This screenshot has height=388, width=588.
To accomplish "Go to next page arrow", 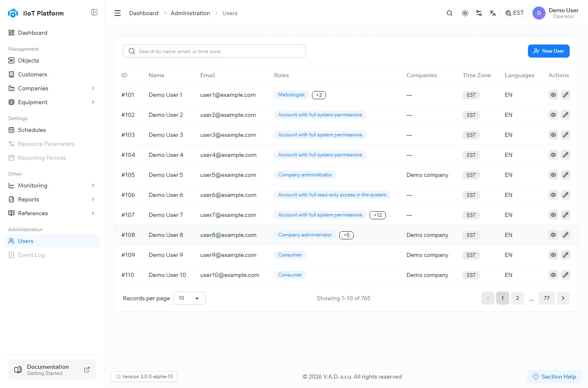I will pyautogui.click(x=563, y=298).
